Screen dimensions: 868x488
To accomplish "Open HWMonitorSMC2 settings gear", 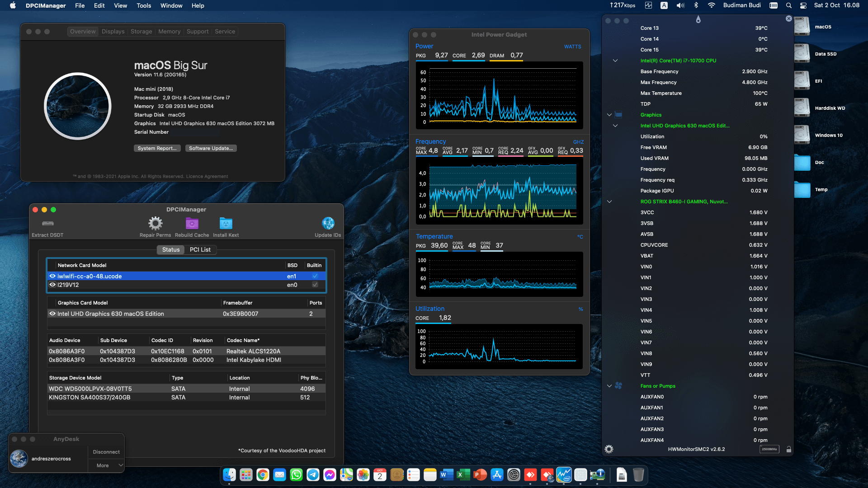I will tap(609, 449).
